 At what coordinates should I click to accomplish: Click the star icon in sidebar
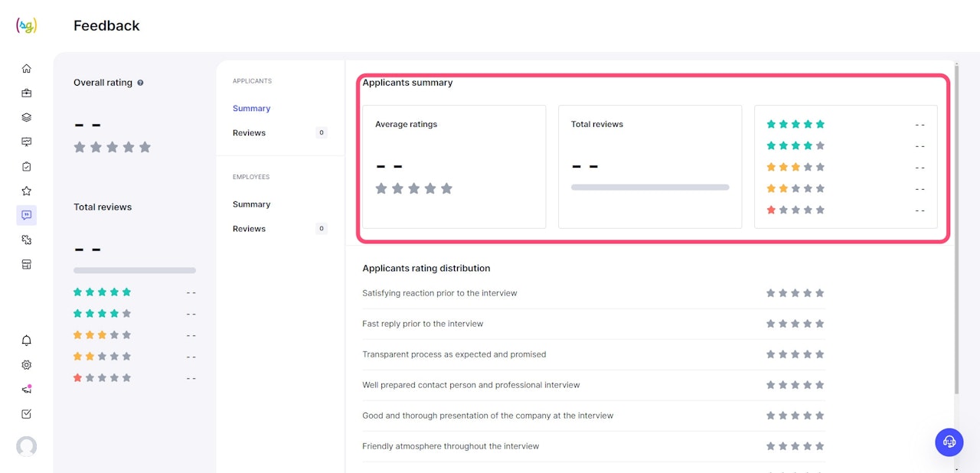tap(27, 191)
